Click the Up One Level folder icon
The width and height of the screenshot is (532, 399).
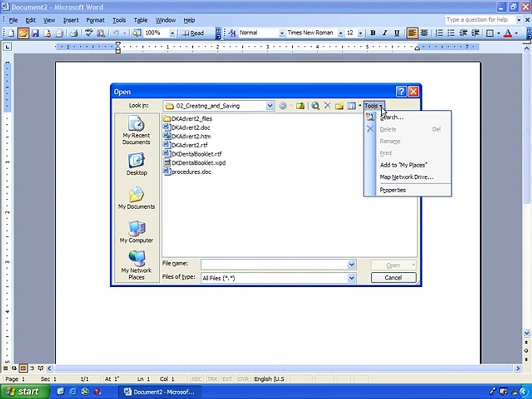pyautogui.click(x=300, y=106)
